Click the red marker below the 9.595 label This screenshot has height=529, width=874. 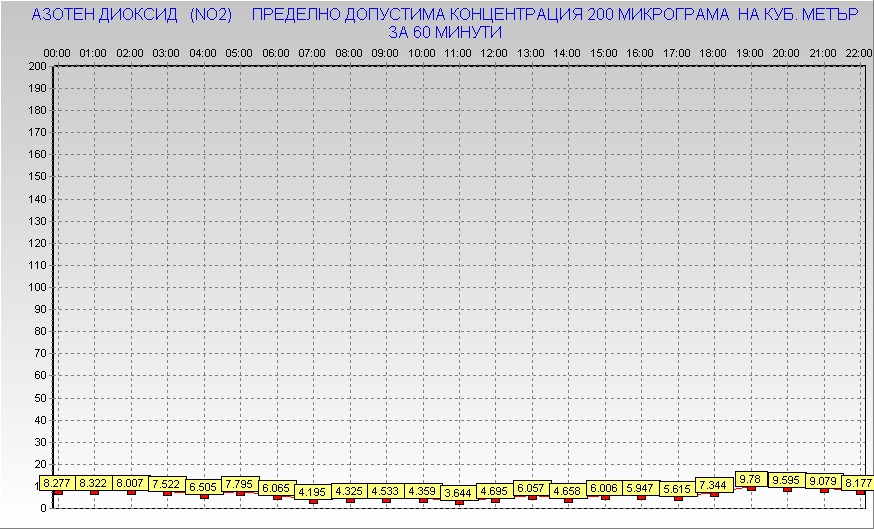[x=787, y=489]
